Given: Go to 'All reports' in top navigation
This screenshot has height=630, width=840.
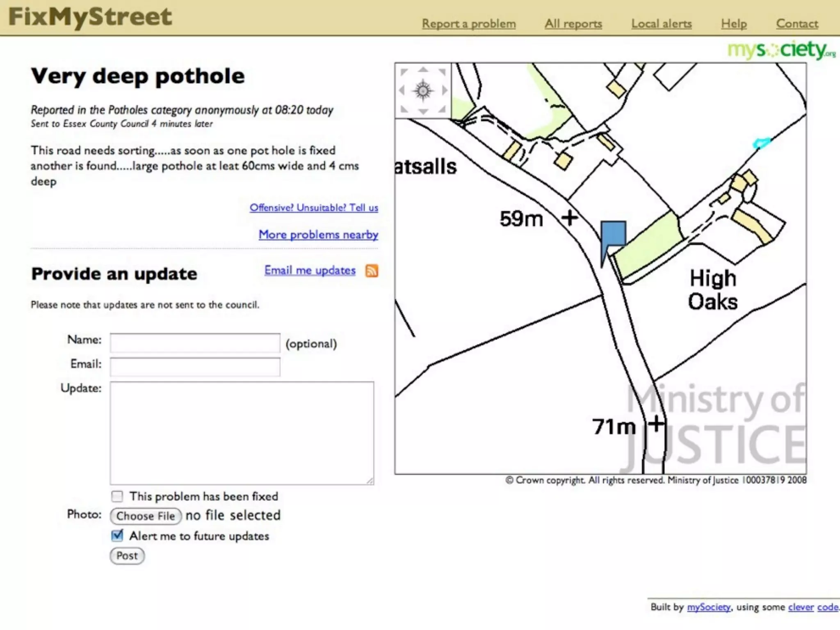Looking at the screenshot, I should (573, 24).
